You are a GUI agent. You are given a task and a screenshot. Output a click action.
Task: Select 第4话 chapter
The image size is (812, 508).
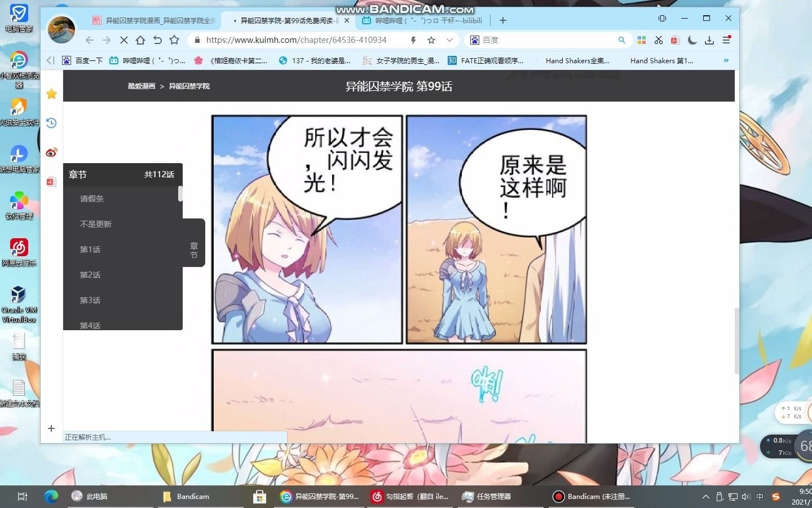(90, 325)
